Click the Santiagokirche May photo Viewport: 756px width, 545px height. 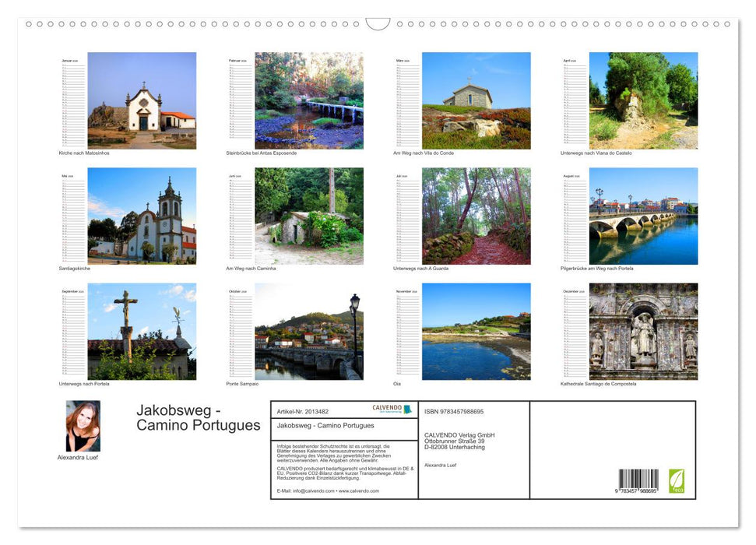(143, 216)
